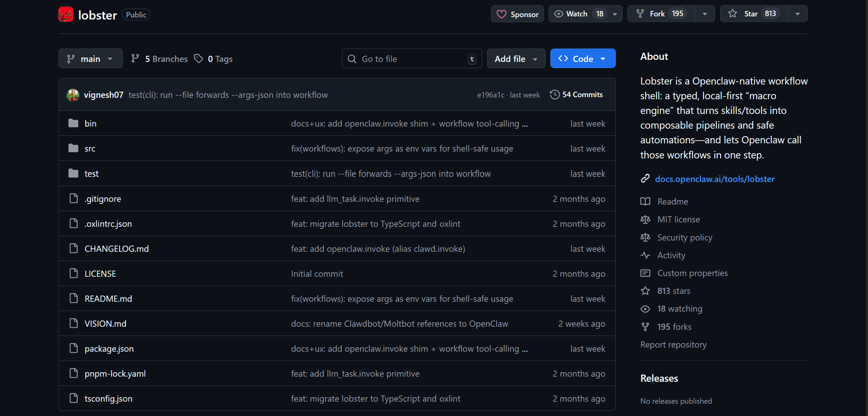
Task: Click the branches icon beside 5 Branches
Action: (x=135, y=58)
